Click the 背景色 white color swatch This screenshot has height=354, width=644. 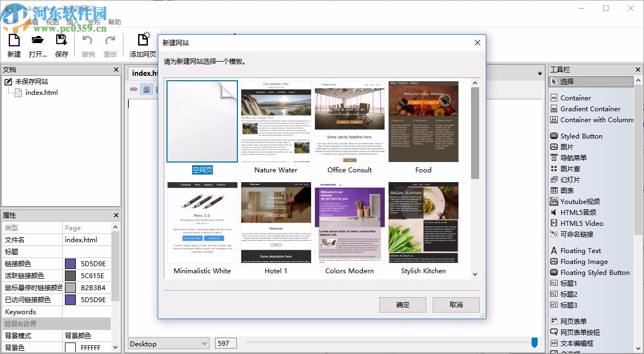pyautogui.click(x=70, y=347)
